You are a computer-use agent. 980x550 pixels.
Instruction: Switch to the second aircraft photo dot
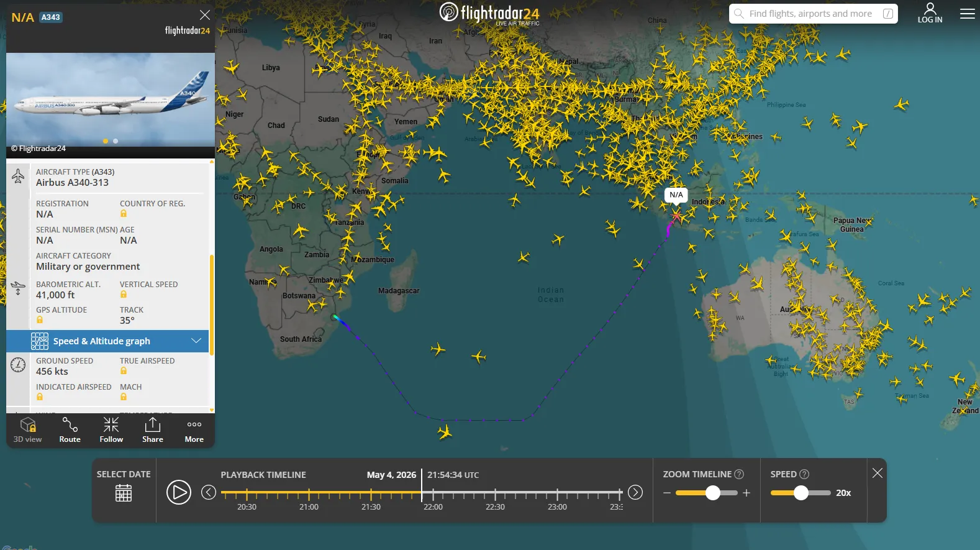tap(116, 141)
